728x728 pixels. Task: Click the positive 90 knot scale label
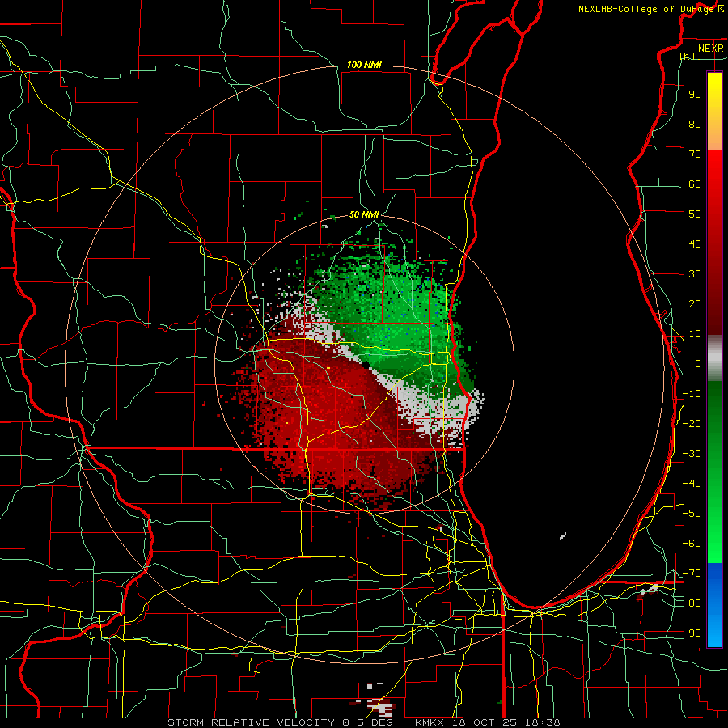[x=695, y=95]
